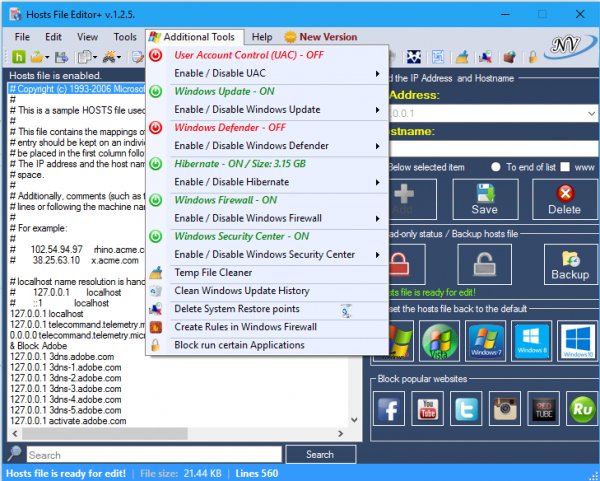
Task: Focus the Hostname input field
Action: click(x=494, y=148)
